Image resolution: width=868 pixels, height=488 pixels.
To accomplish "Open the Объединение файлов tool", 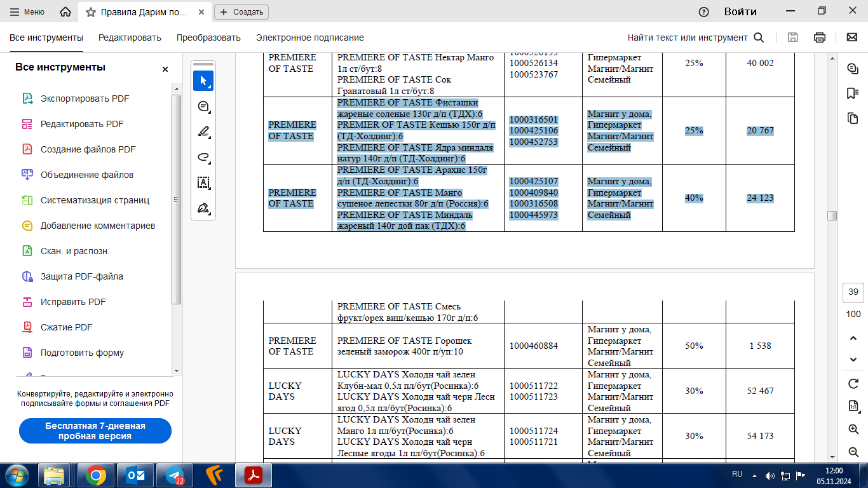I will 87,175.
